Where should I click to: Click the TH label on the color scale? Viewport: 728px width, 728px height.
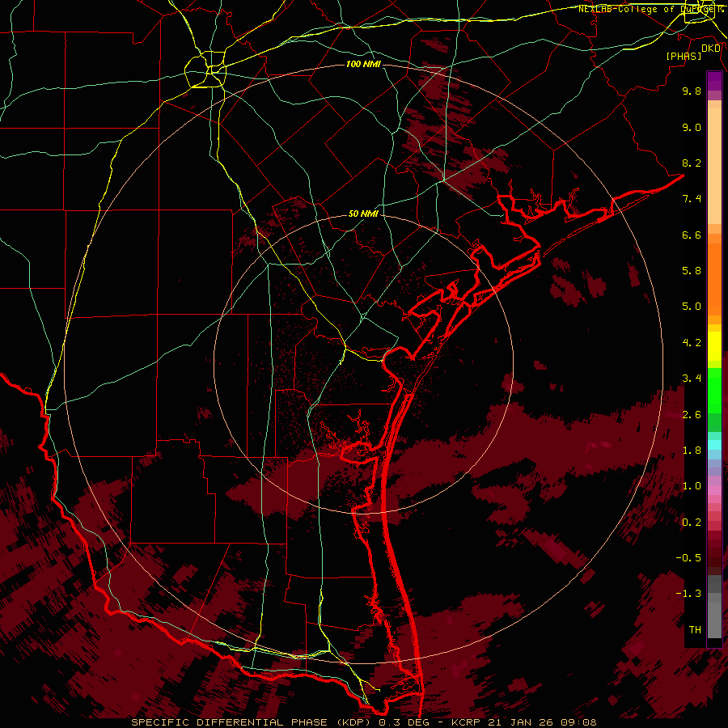[x=695, y=630]
